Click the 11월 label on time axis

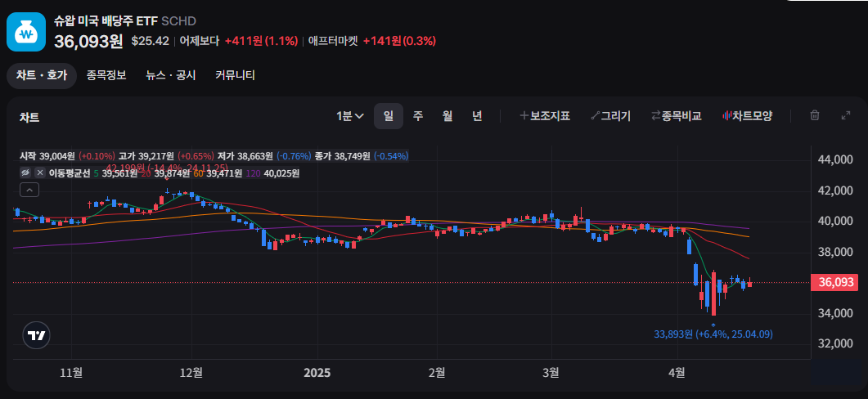[x=71, y=373]
